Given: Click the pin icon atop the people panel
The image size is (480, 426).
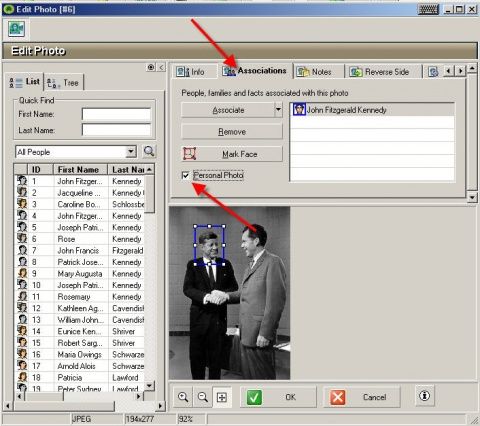Looking at the screenshot, I should click(151, 67).
